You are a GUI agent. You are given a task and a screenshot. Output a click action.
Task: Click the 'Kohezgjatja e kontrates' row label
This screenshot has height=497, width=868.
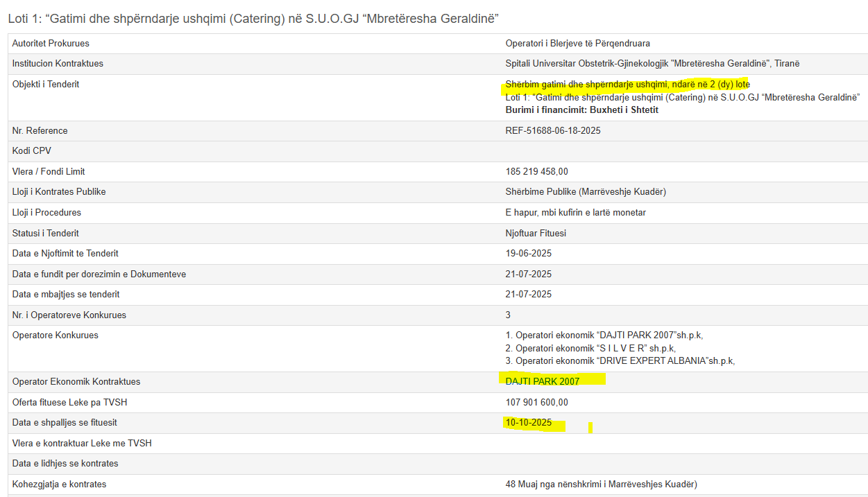(x=59, y=485)
